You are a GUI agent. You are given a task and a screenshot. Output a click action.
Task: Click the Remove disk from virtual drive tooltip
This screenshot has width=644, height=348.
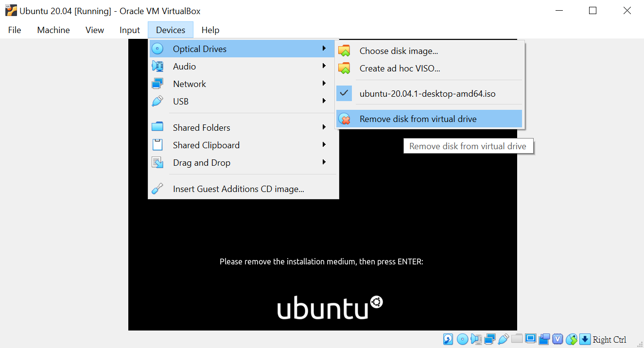click(x=469, y=146)
